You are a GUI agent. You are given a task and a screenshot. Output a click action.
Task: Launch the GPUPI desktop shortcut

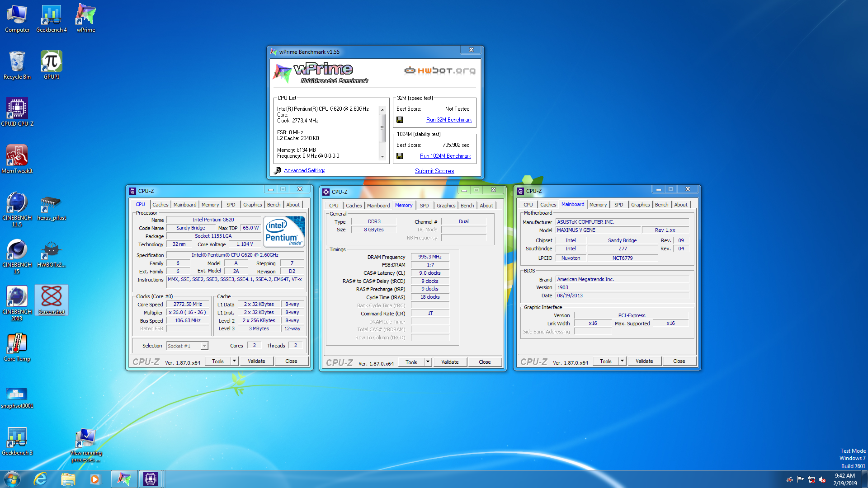(52, 66)
